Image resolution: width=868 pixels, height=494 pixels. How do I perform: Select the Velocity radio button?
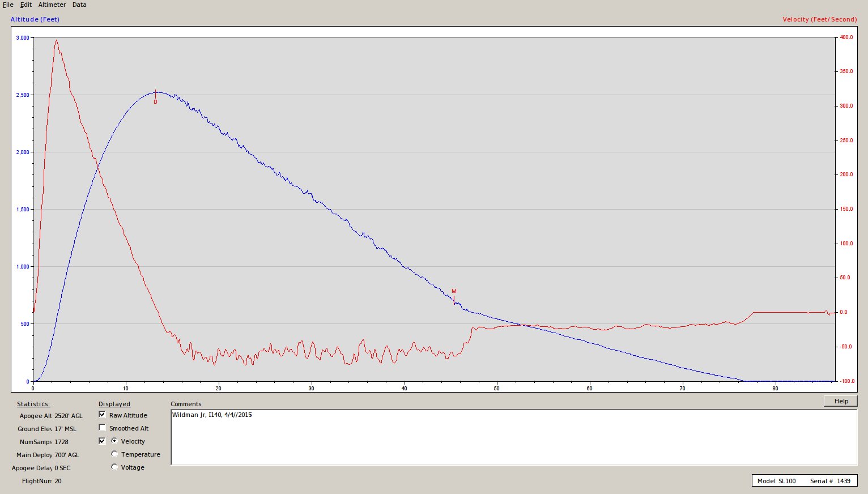pyautogui.click(x=114, y=441)
